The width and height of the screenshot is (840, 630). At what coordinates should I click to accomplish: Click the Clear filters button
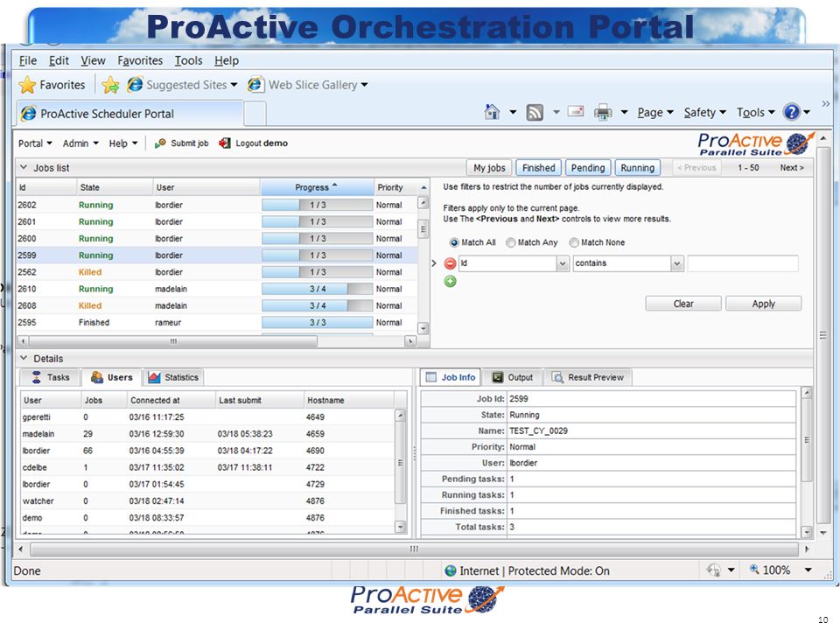[x=683, y=304]
